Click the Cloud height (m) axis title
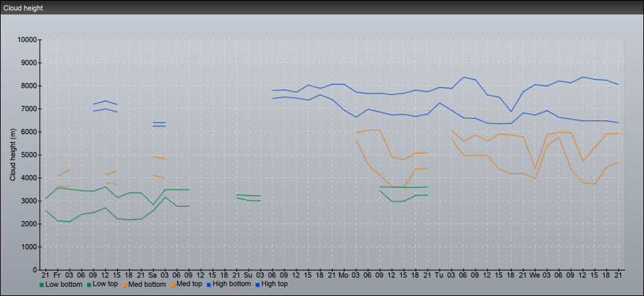This screenshot has height=296, width=644. pyautogui.click(x=13, y=155)
